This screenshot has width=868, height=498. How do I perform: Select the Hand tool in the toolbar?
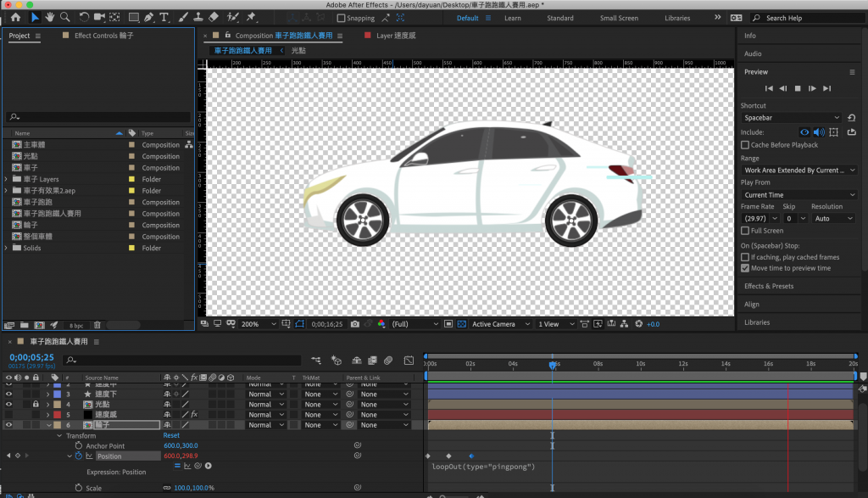[x=50, y=17]
